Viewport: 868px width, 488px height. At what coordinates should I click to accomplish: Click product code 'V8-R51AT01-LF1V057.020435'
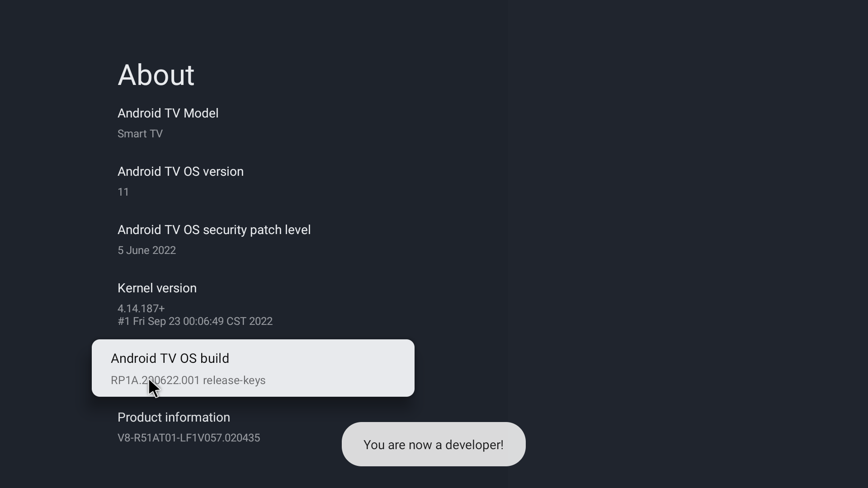[189, 438]
